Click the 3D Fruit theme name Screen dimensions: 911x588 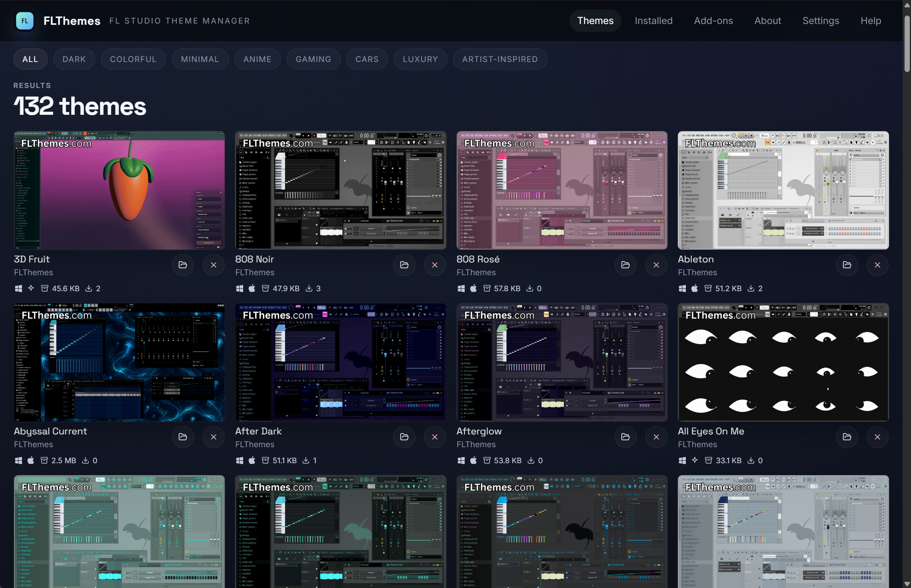coord(32,259)
